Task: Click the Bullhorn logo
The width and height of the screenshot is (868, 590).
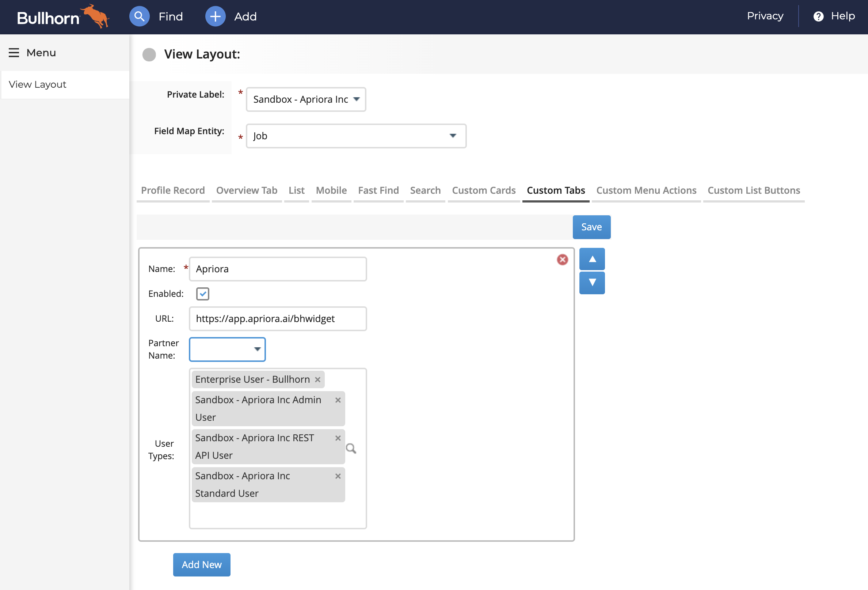Action: tap(63, 16)
